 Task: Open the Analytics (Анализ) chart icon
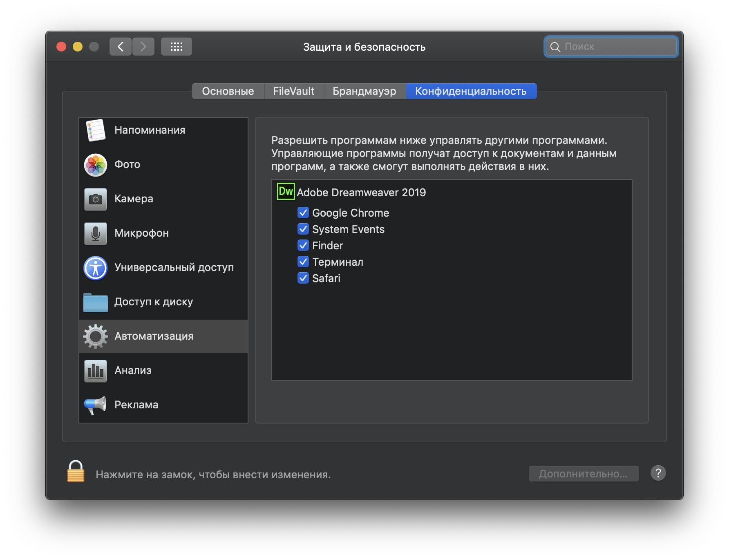pos(96,371)
